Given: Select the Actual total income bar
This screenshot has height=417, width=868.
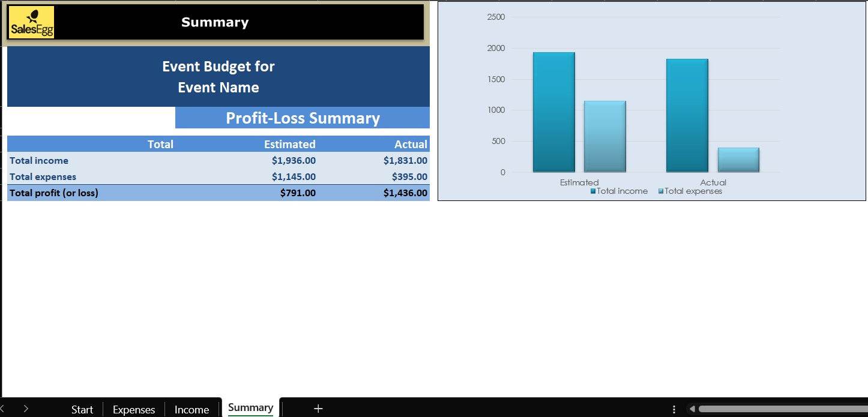Looking at the screenshot, I should [687, 116].
